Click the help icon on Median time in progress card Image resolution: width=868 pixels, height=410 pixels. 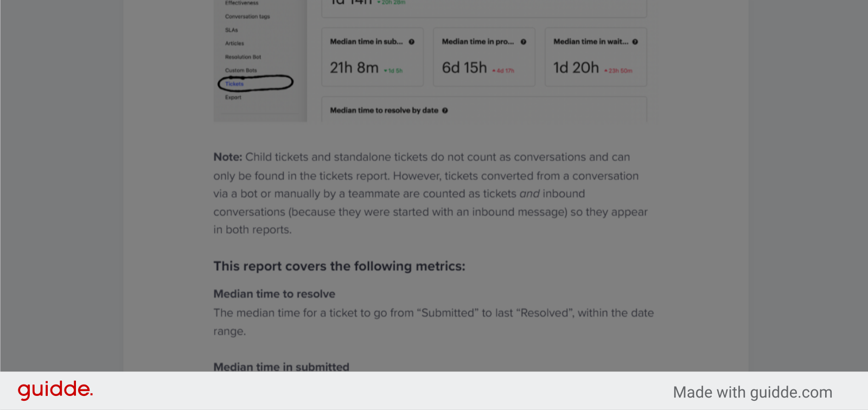[524, 41]
